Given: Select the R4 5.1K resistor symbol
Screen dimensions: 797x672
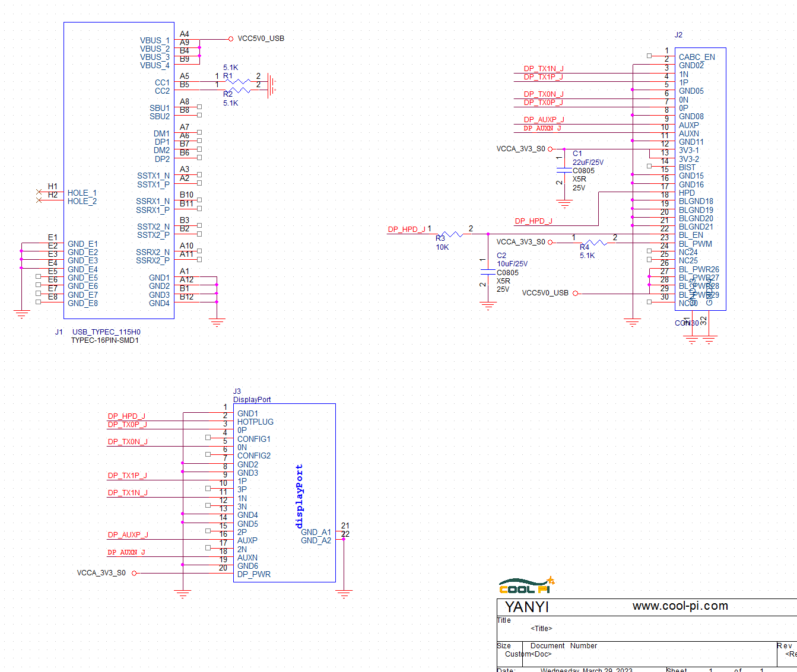Looking at the screenshot, I should coord(595,243).
